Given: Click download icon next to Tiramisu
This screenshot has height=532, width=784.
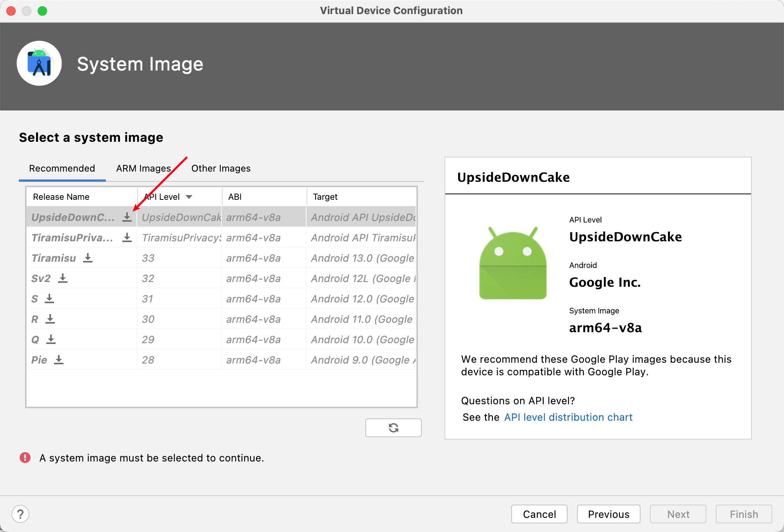Looking at the screenshot, I should (88, 258).
